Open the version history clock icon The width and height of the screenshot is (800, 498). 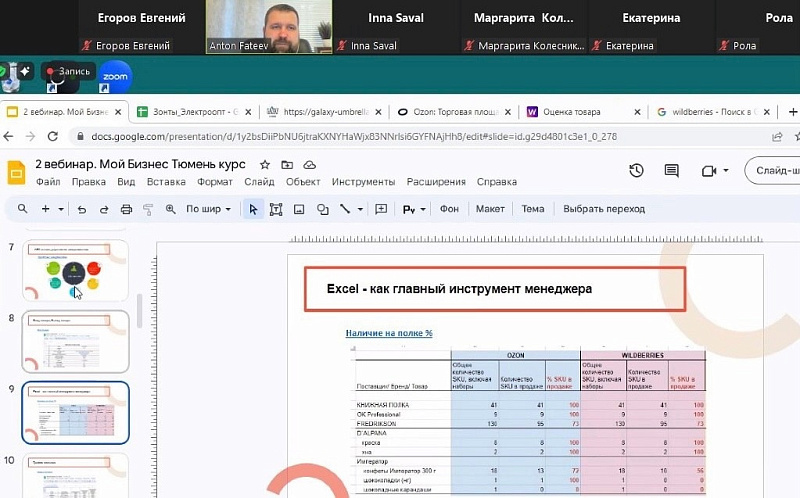coord(636,170)
